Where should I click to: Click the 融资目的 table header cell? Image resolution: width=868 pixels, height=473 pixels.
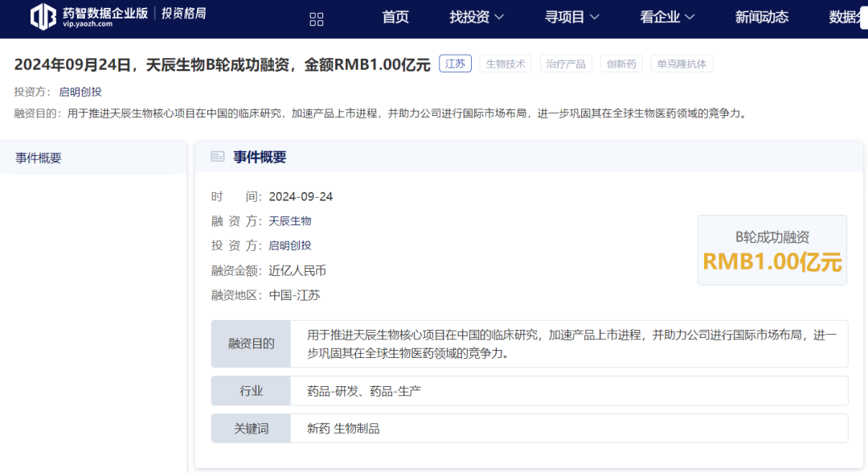pyautogui.click(x=251, y=344)
